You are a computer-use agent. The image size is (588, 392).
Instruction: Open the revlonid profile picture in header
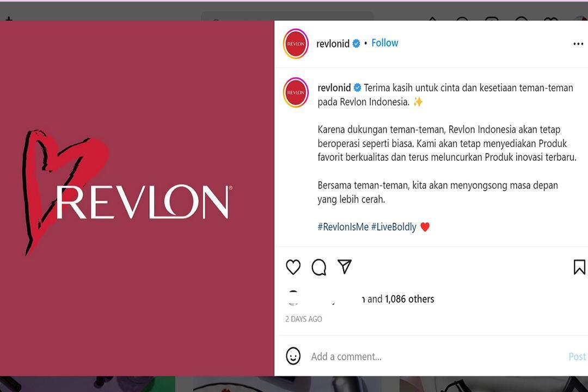296,44
